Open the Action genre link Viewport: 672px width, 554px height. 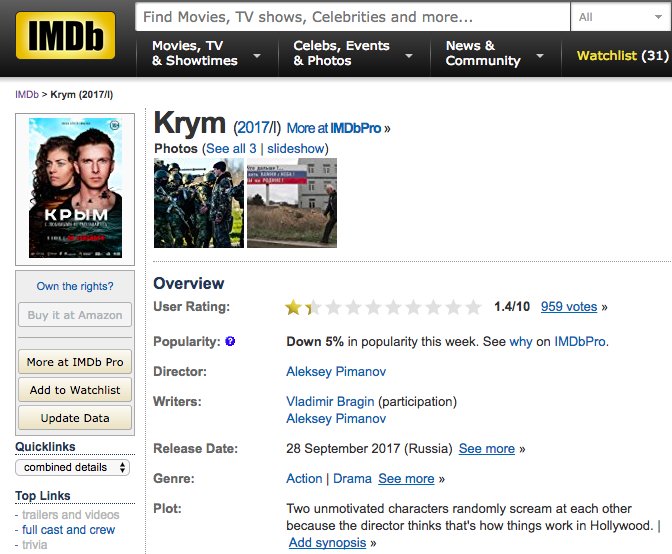[304, 479]
